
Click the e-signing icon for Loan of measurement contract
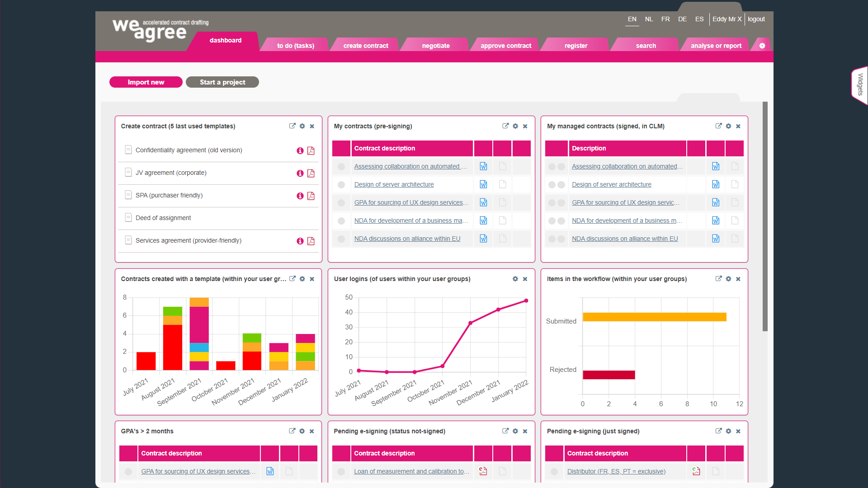coord(483,471)
